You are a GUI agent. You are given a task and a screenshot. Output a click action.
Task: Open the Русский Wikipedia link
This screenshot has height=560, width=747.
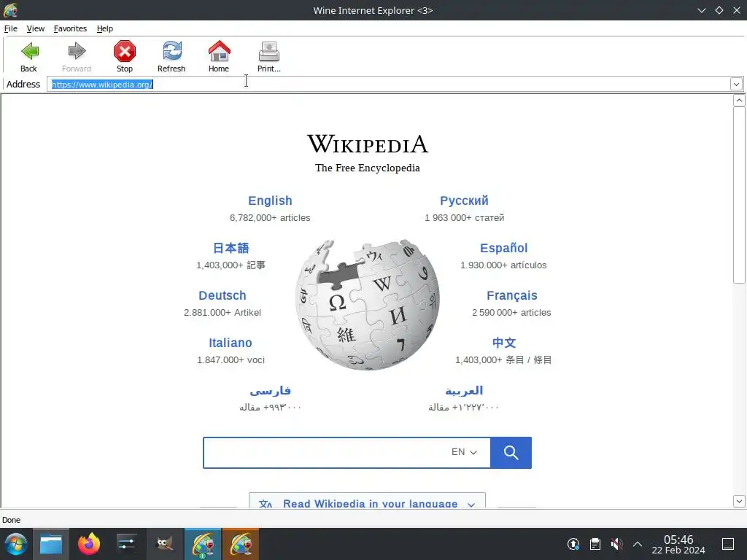coord(464,201)
